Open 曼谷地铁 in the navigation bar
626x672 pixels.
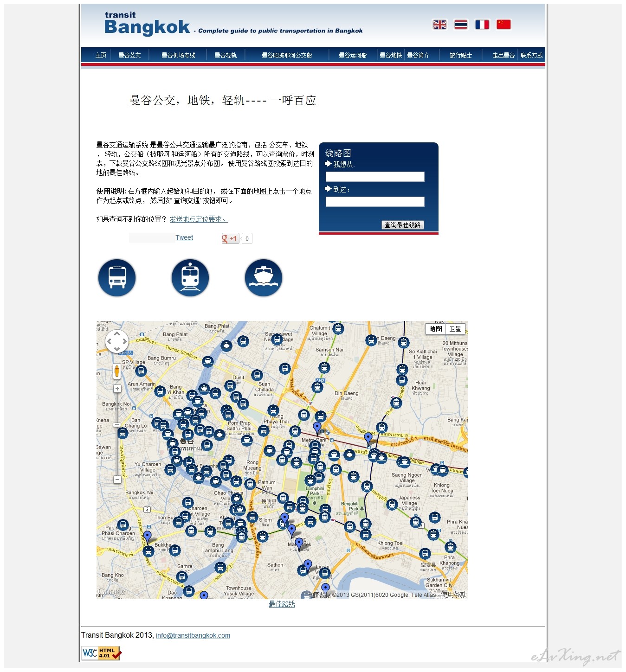pos(391,55)
